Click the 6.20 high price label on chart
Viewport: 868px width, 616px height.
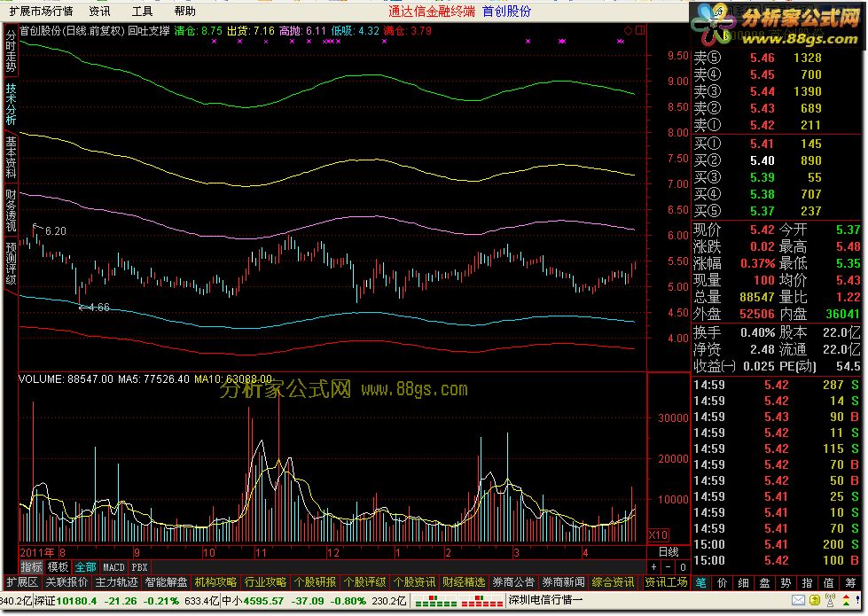tap(55, 231)
